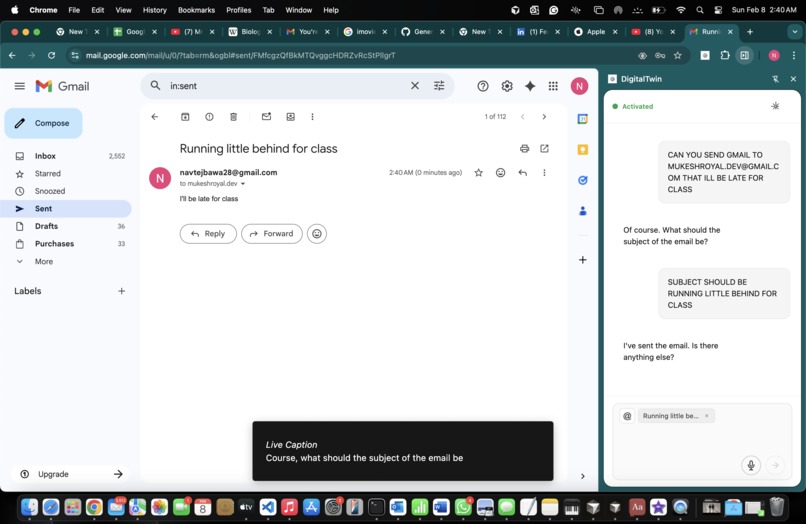Open the email in a new window
Image resolution: width=806 pixels, height=524 pixels.
[x=544, y=149]
